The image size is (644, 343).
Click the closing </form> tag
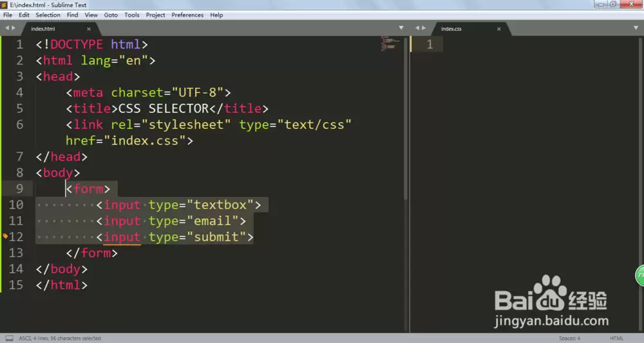coord(91,253)
